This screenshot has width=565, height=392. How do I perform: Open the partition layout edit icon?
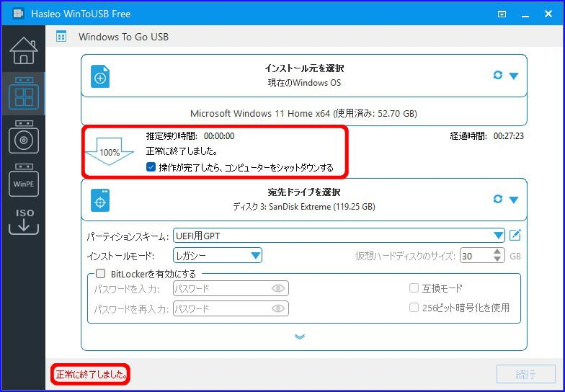tap(515, 236)
